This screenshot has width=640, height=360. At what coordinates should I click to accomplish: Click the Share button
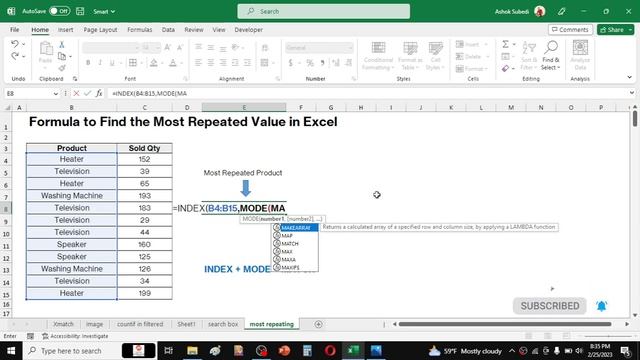coord(616,30)
